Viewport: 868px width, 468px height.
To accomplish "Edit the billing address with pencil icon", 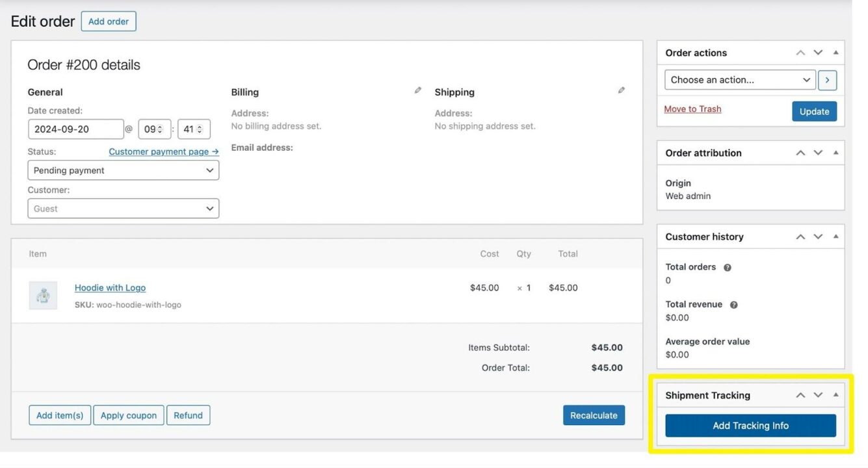I will coord(417,90).
